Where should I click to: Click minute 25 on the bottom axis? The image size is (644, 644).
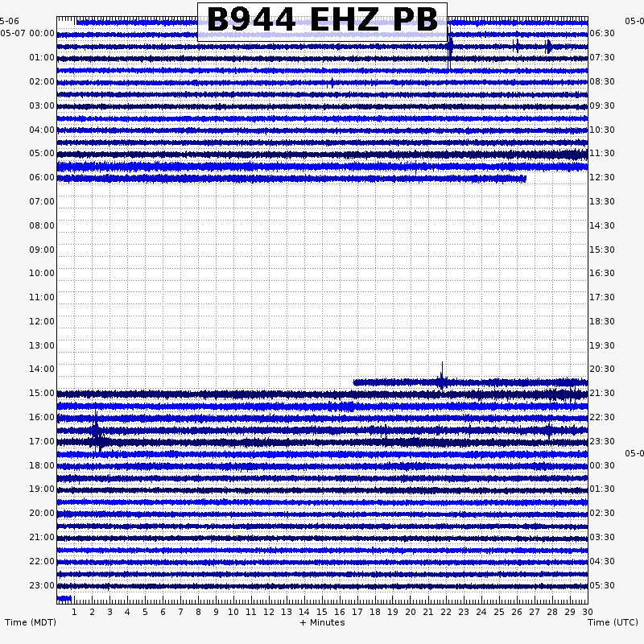499,612
